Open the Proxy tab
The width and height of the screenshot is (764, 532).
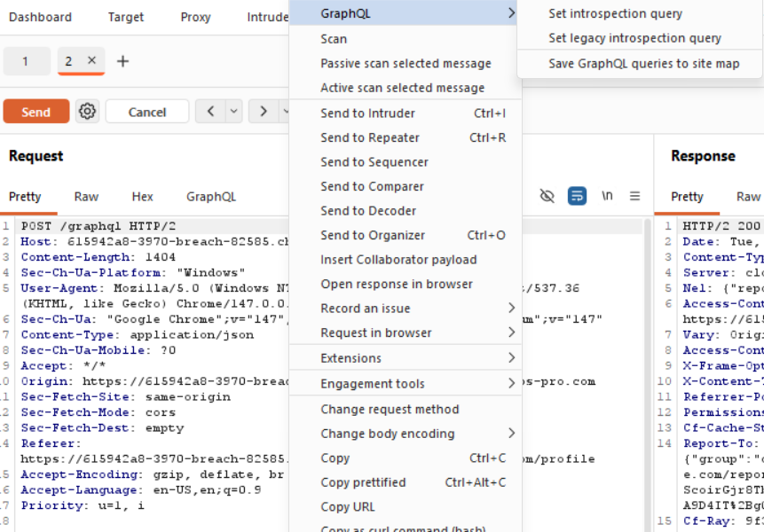tap(195, 17)
